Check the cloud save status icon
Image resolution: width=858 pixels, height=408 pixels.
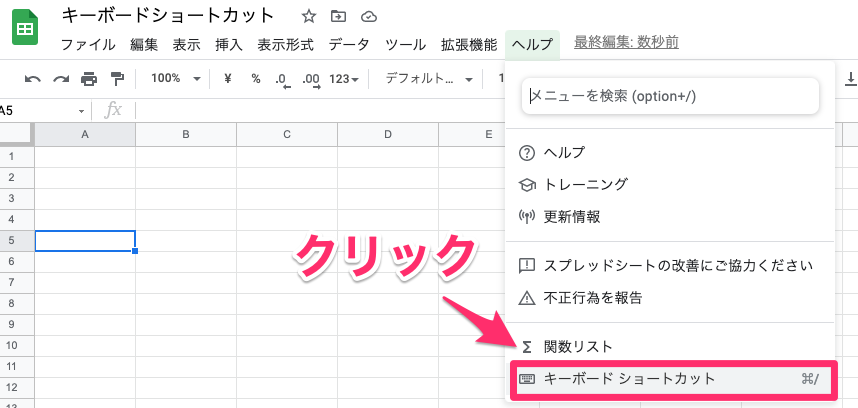[369, 16]
